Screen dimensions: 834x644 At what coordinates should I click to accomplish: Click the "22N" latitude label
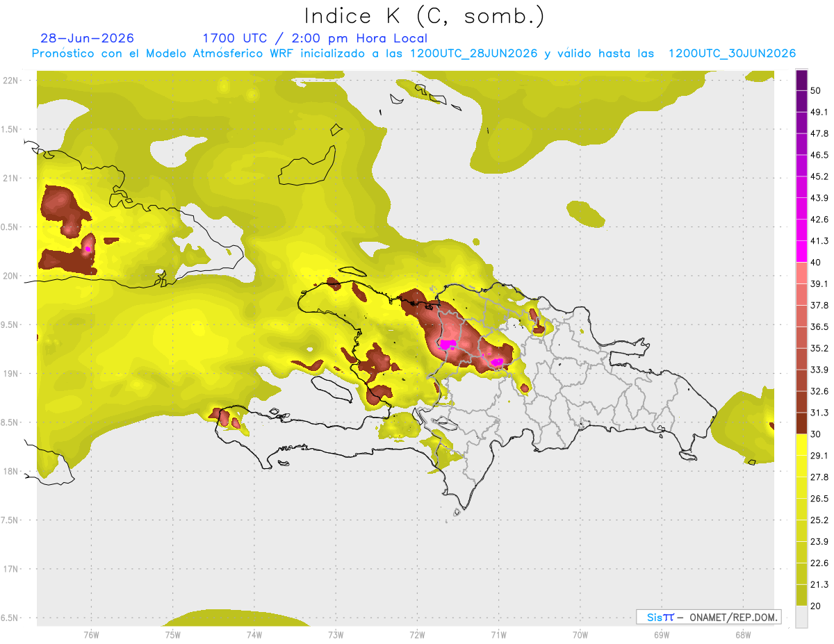(10, 80)
